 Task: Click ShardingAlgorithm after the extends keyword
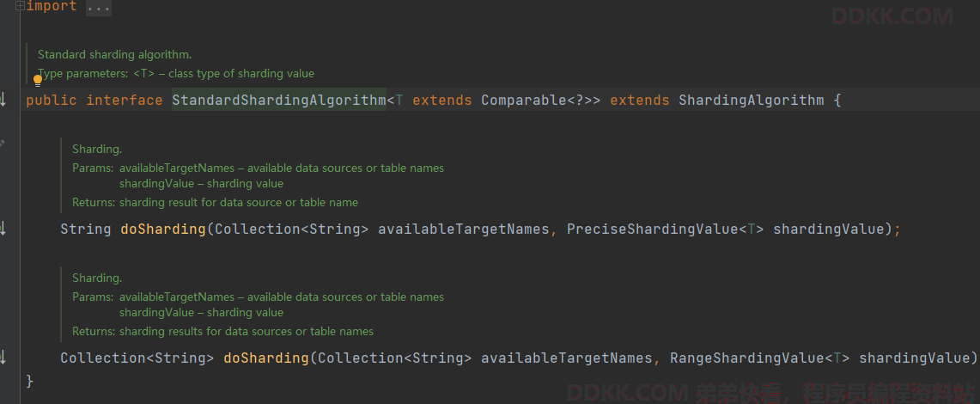click(751, 101)
